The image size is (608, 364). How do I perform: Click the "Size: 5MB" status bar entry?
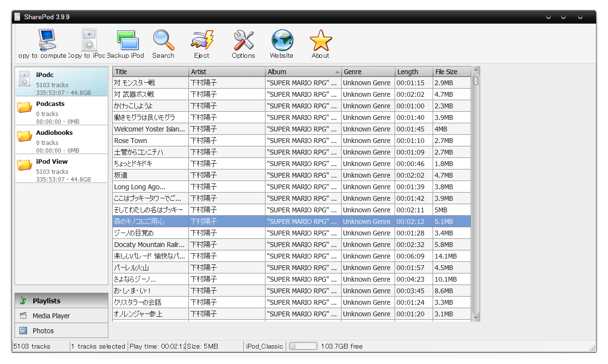click(x=202, y=346)
